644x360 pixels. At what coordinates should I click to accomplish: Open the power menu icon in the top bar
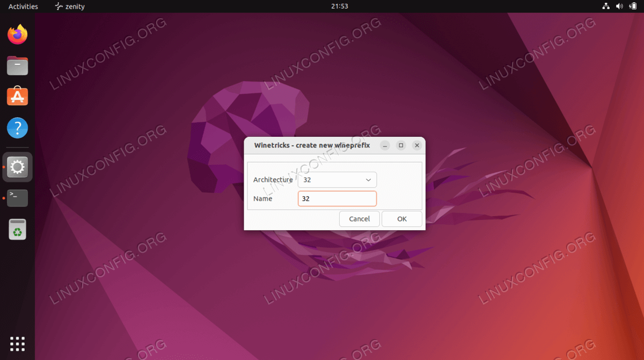point(632,6)
